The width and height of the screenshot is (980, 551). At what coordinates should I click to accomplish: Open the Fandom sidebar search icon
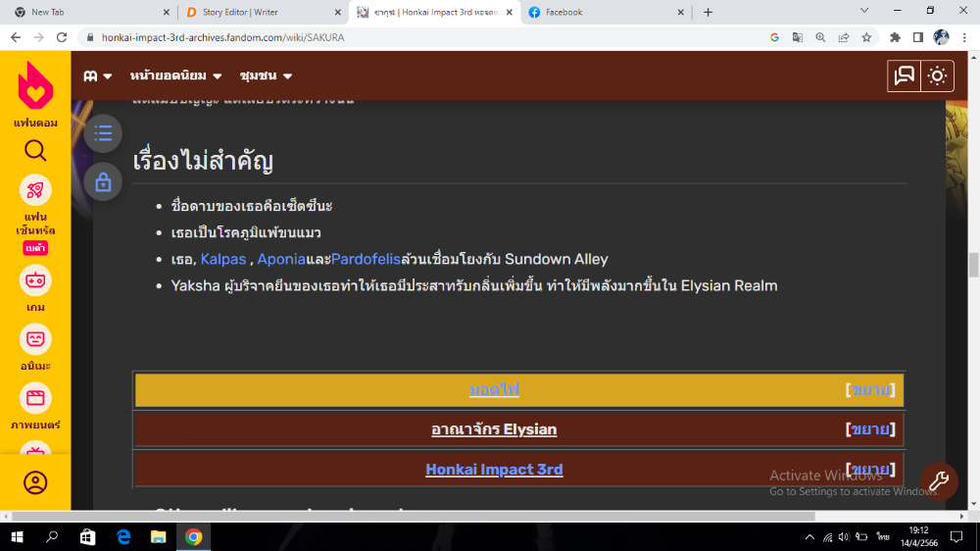(x=35, y=151)
